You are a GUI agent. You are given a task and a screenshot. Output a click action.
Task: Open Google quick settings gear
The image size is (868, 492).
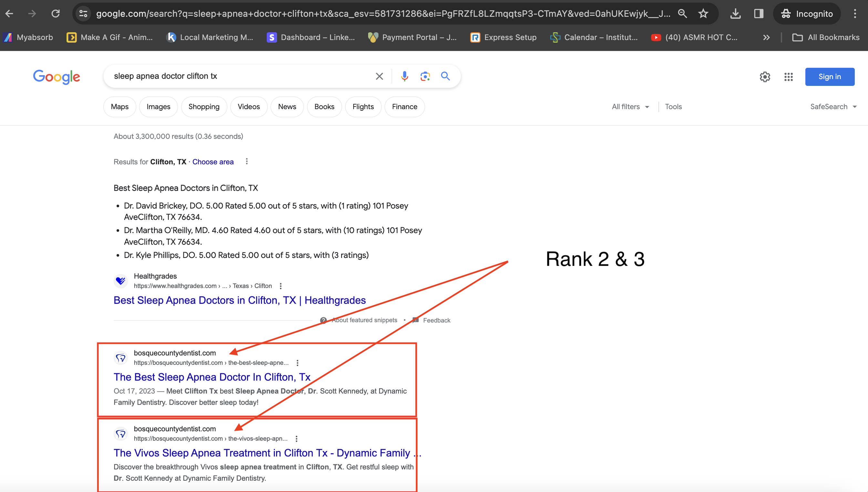click(x=765, y=77)
